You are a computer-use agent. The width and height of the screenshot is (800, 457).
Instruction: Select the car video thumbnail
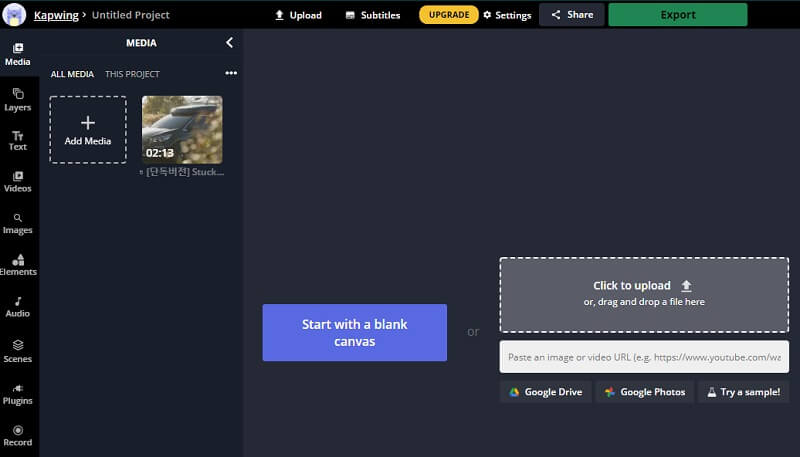[x=182, y=129]
